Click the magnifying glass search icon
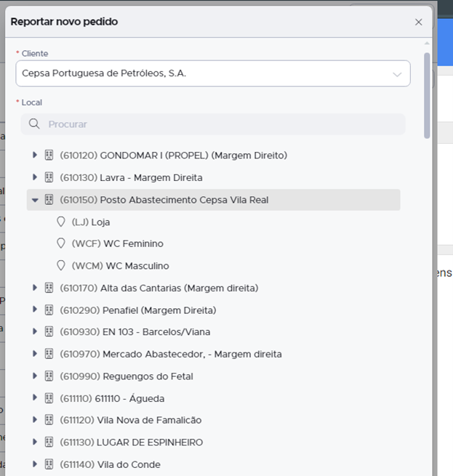 click(34, 124)
